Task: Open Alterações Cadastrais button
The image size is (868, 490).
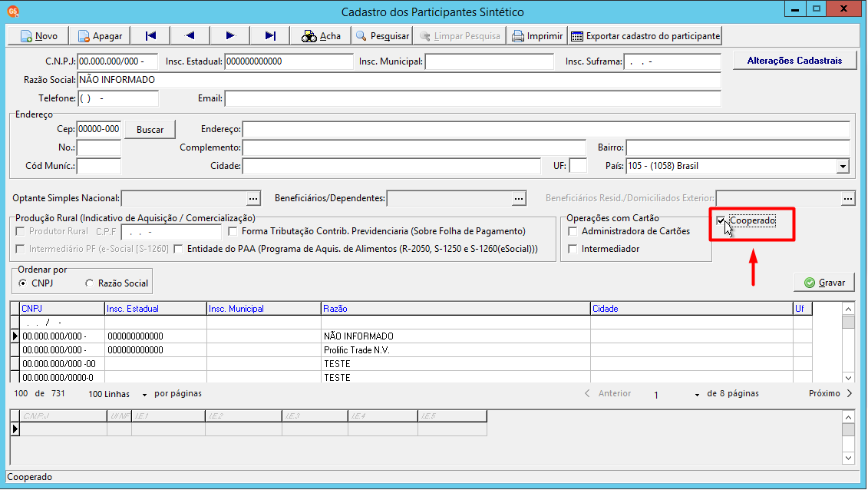Action: pyautogui.click(x=794, y=61)
